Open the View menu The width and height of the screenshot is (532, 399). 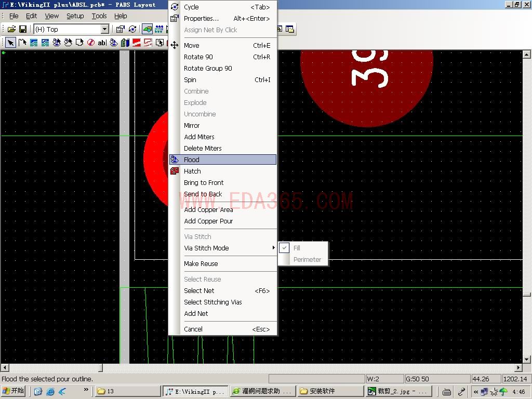[51, 16]
